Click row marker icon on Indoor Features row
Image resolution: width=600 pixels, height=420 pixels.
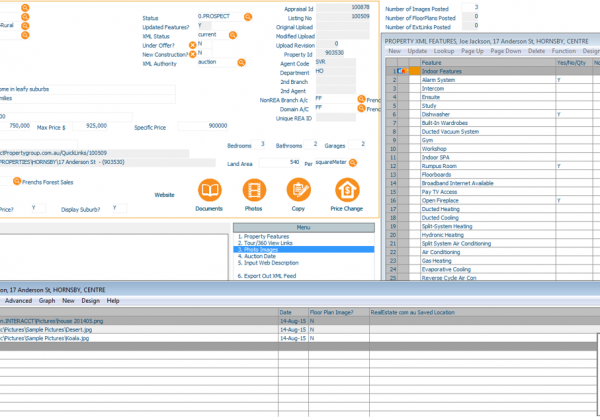pyautogui.click(x=403, y=71)
